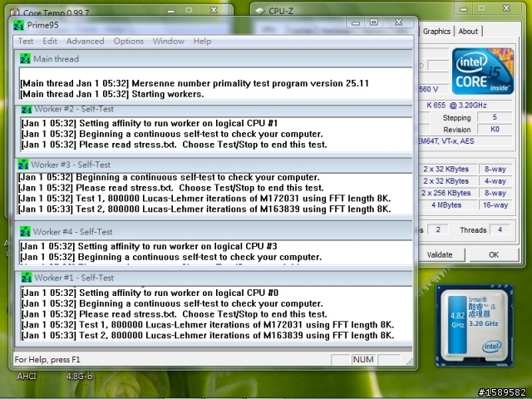Open the Test menu in Prime95
This screenshot has height=399, width=532.
tap(26, 41)
